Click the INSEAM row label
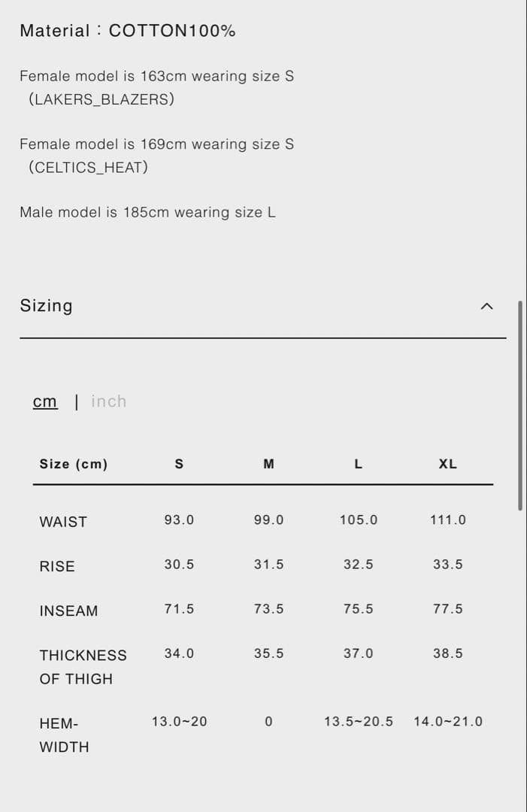 point(68,611)
